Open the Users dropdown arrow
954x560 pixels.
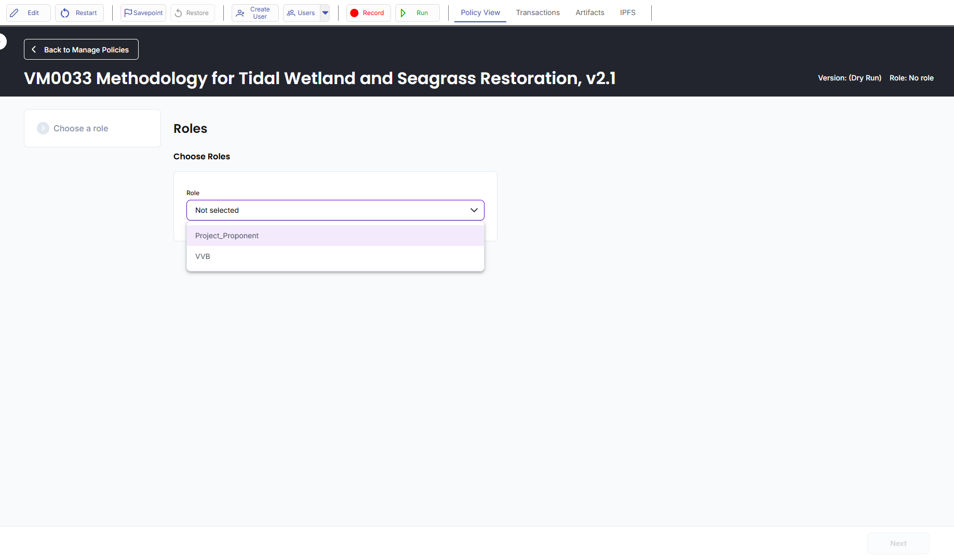[325, 13]
